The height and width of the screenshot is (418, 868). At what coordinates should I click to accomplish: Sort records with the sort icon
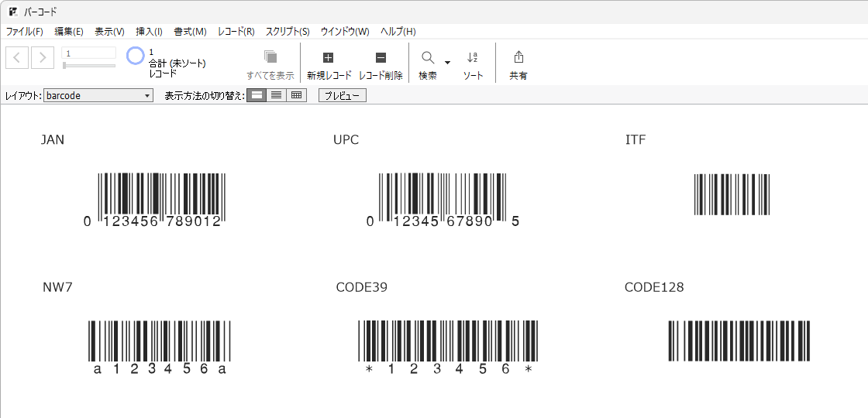click(472, 57)
